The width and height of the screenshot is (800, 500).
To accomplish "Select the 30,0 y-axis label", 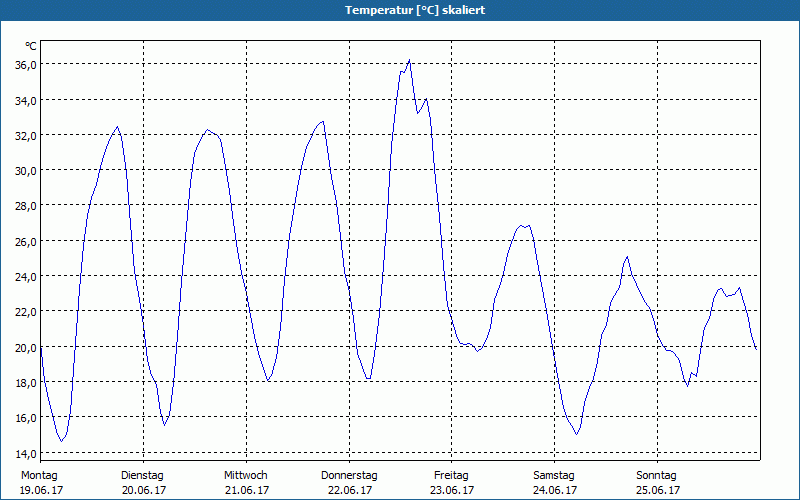I will [x=25, y=171].
